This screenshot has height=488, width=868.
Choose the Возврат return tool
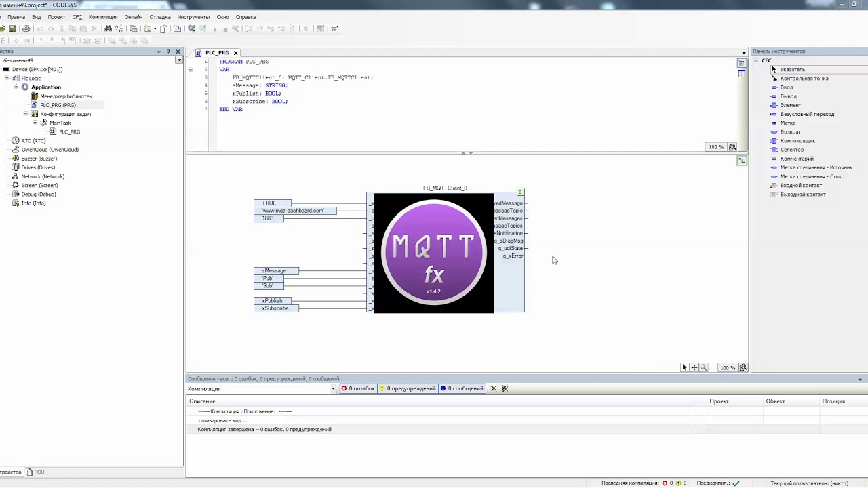790,131
